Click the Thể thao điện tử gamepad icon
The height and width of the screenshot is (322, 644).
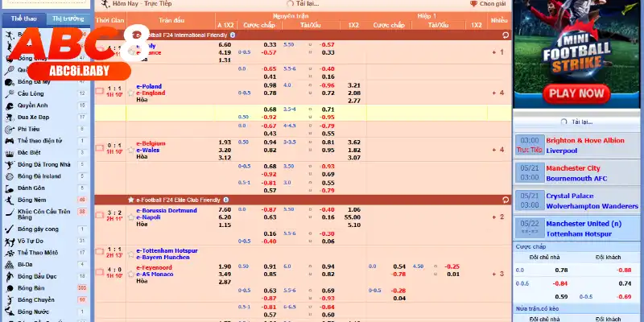pos(9,140)
